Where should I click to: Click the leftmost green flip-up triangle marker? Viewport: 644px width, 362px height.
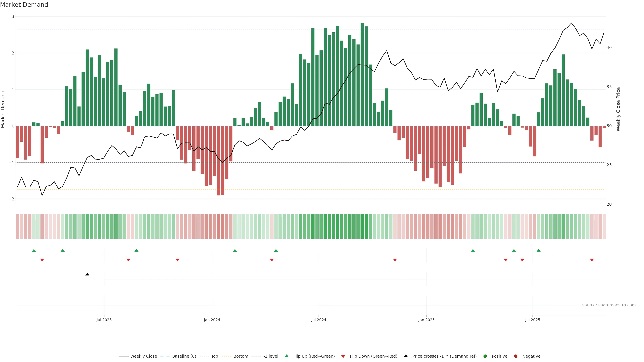click(x=34, y=250)
